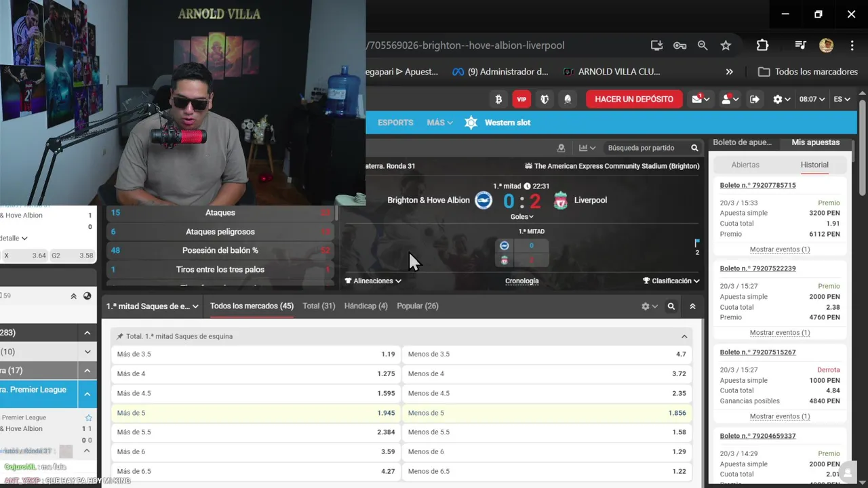The width and height of the screenshot is (868, 488).
Task: Collapse all markets with double chevron
Action: point(692,306)
